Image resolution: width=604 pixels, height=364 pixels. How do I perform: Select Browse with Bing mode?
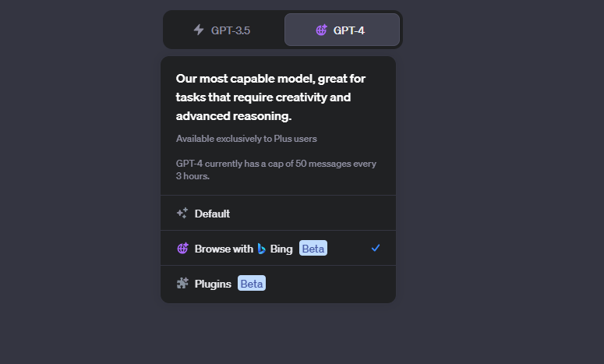[278, 249]
